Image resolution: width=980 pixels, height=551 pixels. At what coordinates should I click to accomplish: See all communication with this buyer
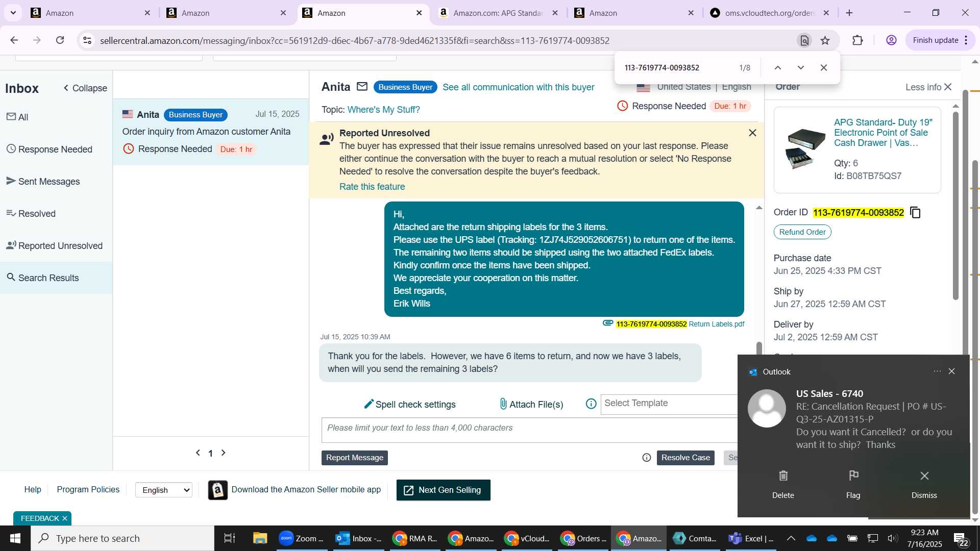click(x=519, y=87)
